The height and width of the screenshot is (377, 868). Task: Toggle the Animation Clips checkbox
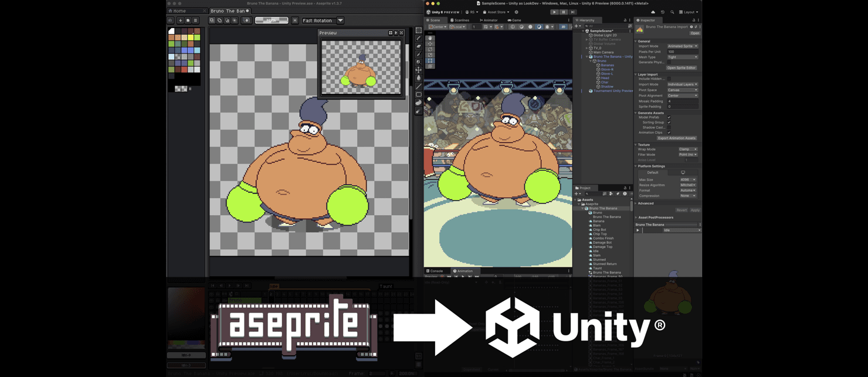[669, 131]
